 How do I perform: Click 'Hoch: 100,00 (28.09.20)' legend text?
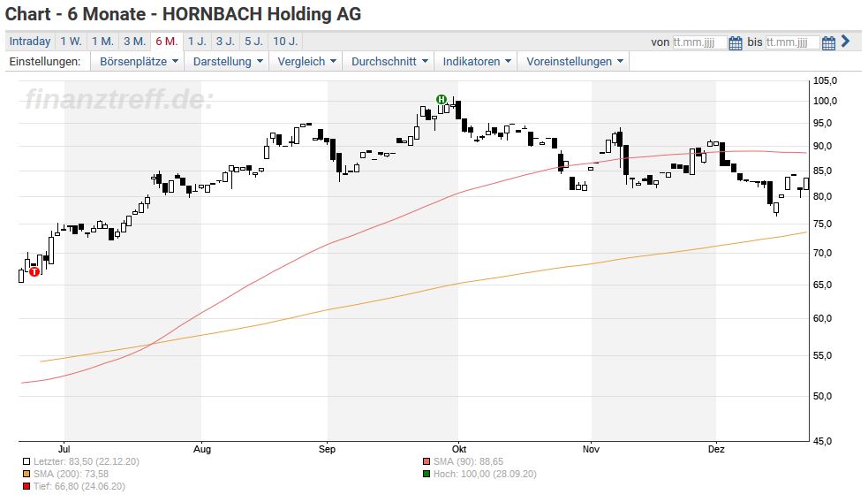tap(485, 474)
